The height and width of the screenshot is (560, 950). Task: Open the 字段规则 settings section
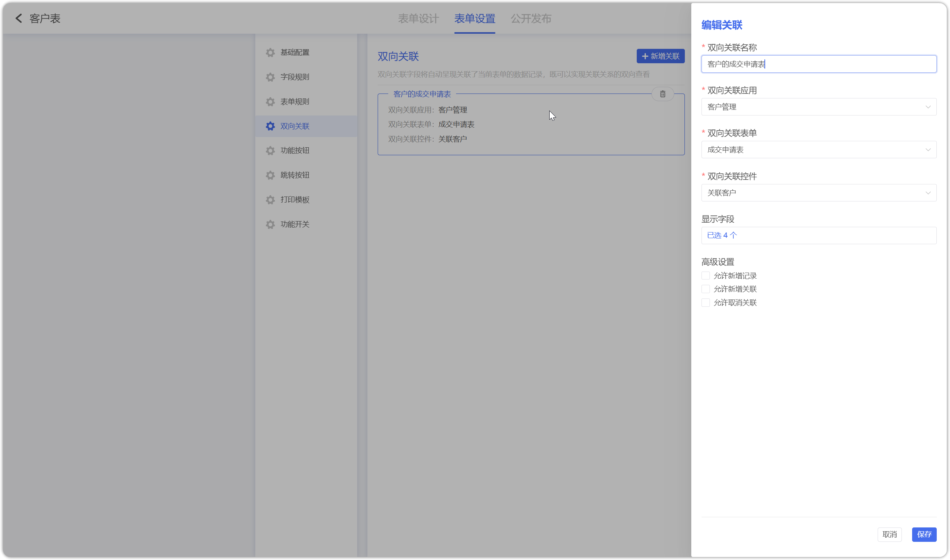[306, 77]
